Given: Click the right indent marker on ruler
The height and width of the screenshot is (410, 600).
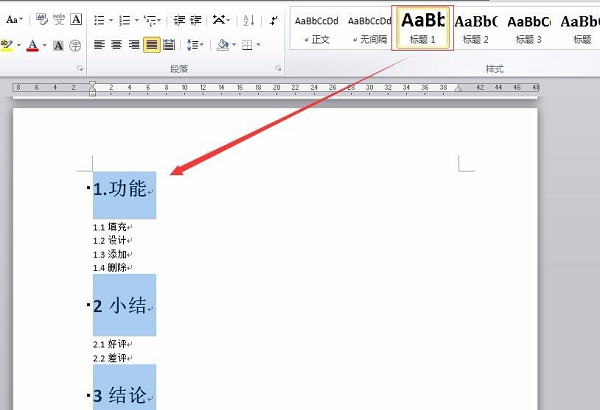Looking at the screenshot, I should point(458,88).
